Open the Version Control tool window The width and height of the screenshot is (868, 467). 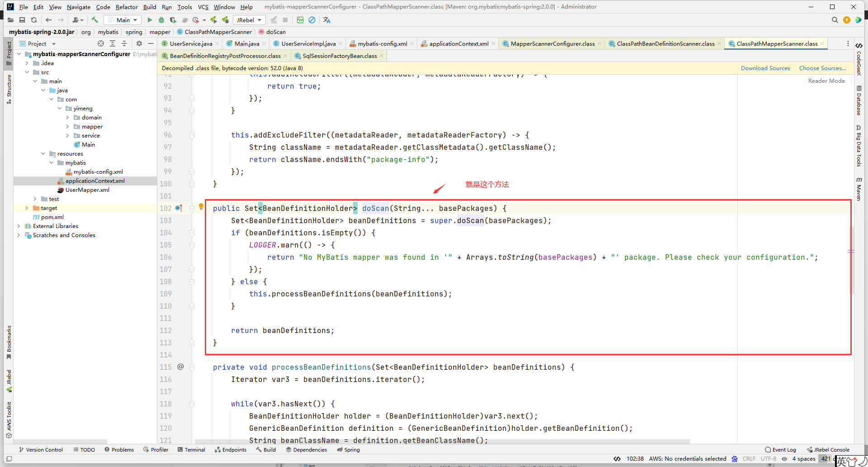click(x=41, y=450)
